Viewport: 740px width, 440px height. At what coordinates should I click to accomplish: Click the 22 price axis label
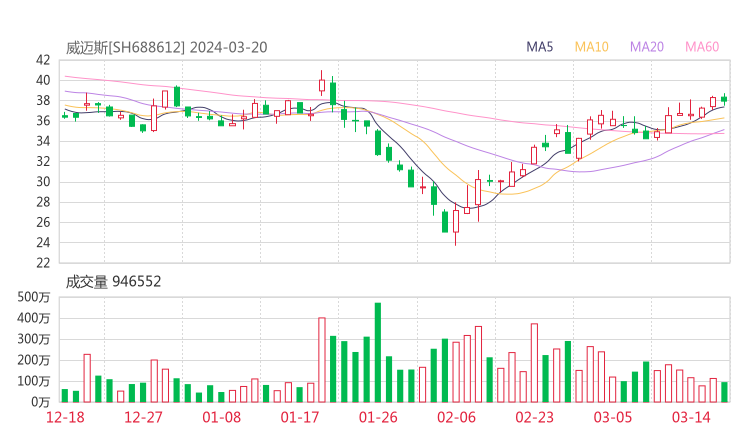[x=43, y=263]
